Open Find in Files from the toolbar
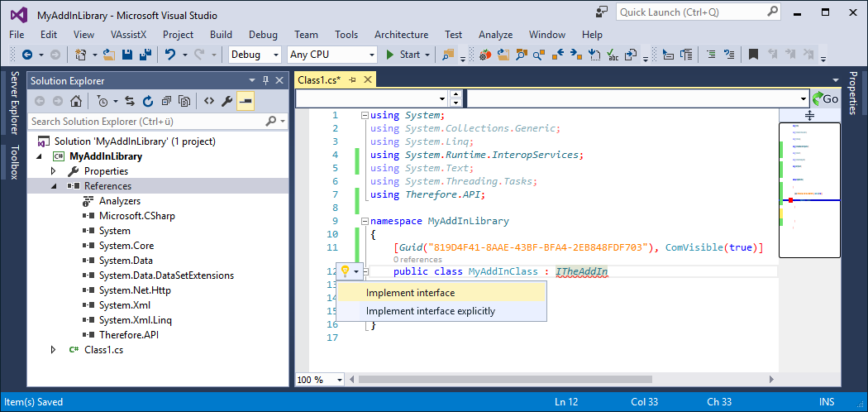868x412 pixels. pos(448,55)
